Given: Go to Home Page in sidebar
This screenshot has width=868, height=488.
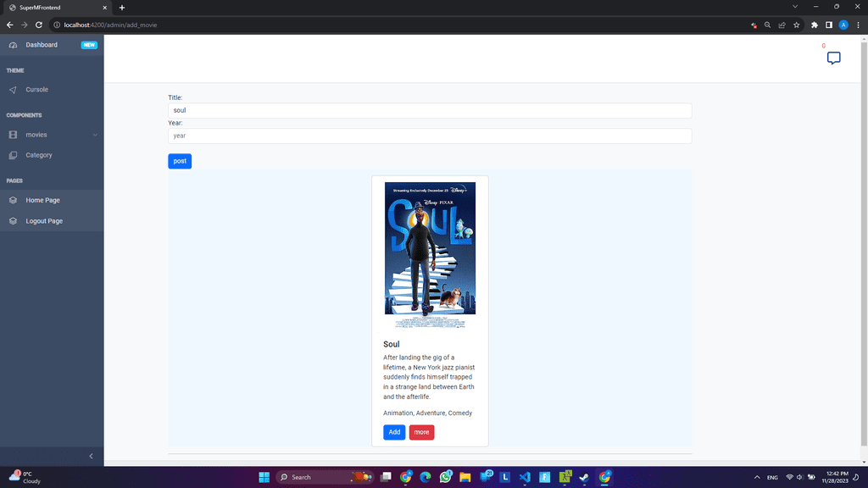Looking at the screenshot, I should [52, 200].
